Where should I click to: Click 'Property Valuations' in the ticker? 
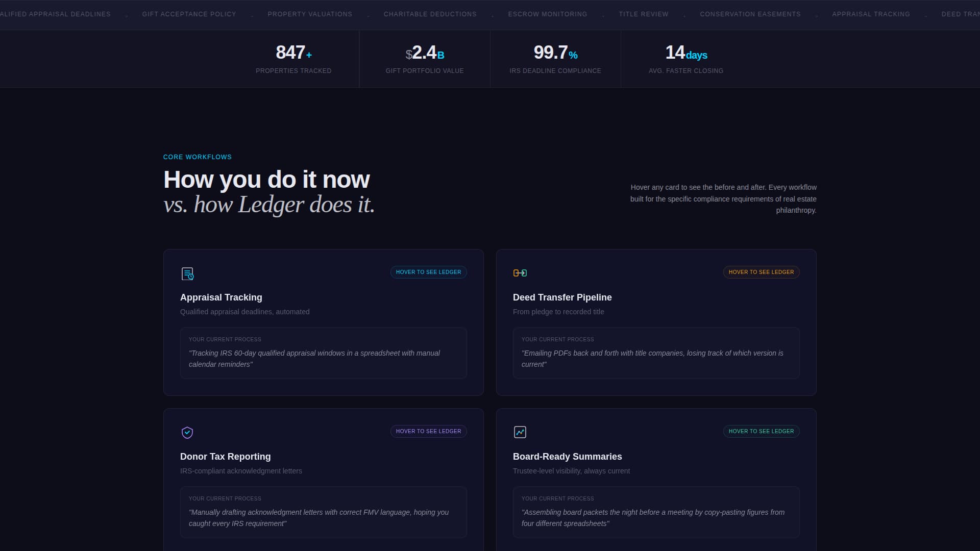click(310, 14)
